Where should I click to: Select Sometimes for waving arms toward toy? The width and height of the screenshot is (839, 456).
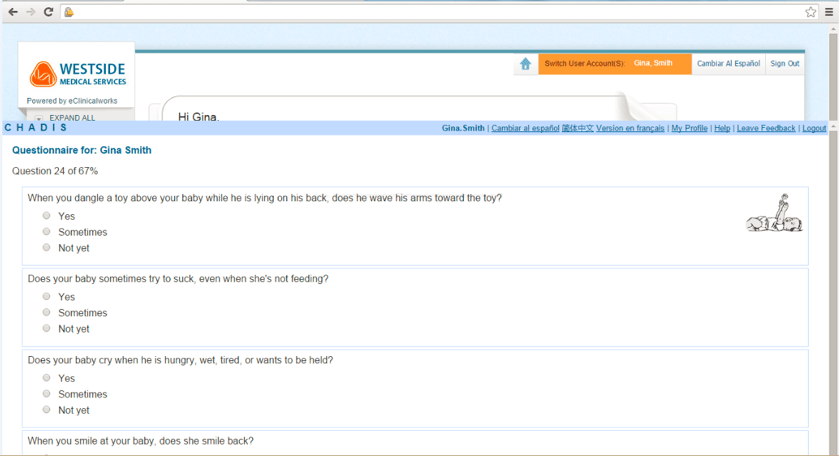pyautogui.click(x=47, y=232)
